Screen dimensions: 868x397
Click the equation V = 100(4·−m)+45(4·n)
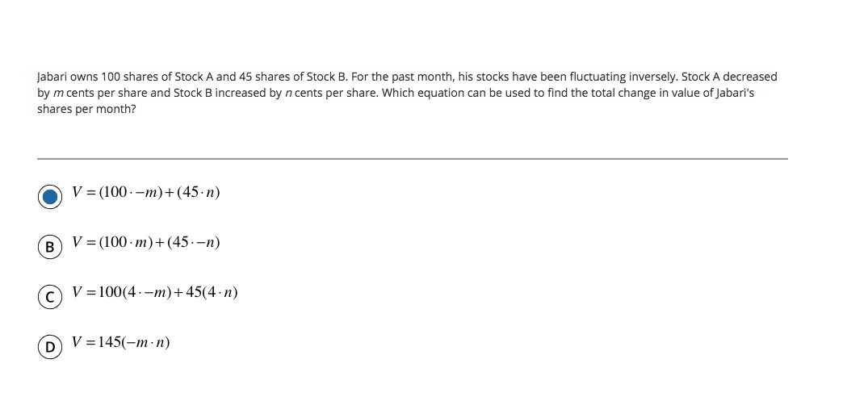154,293
